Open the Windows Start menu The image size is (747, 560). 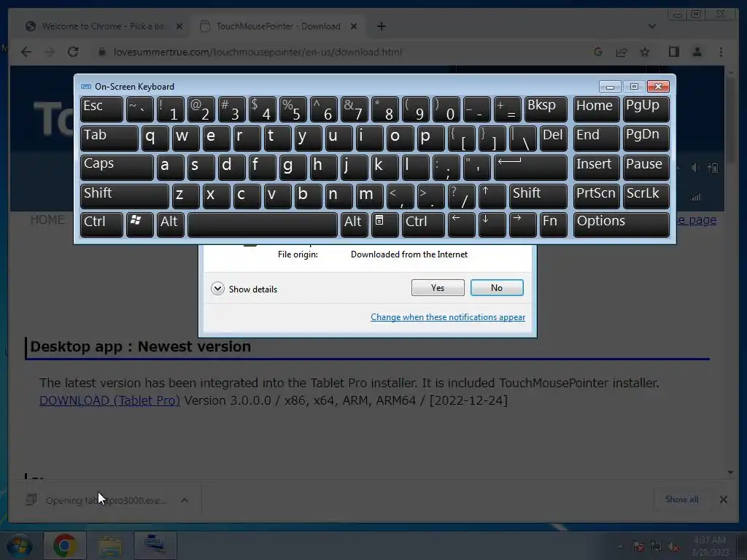click(x=20, y=545)
